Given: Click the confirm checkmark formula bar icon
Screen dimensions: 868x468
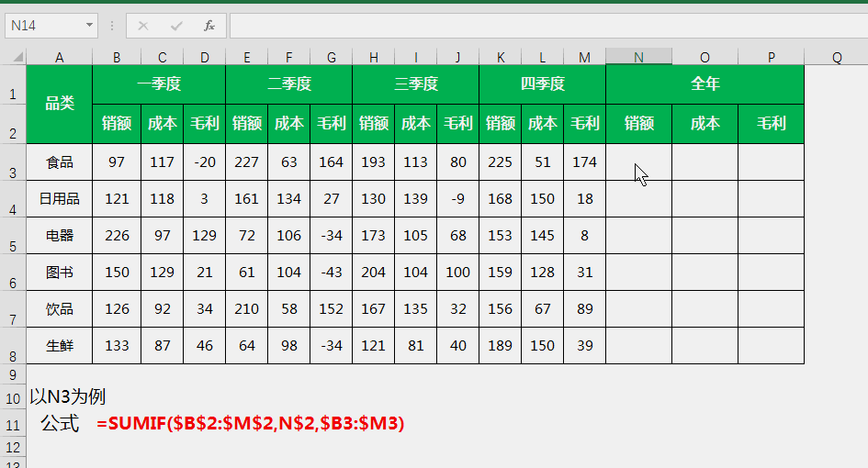Looking at the screenshot, I should (176, 26).
